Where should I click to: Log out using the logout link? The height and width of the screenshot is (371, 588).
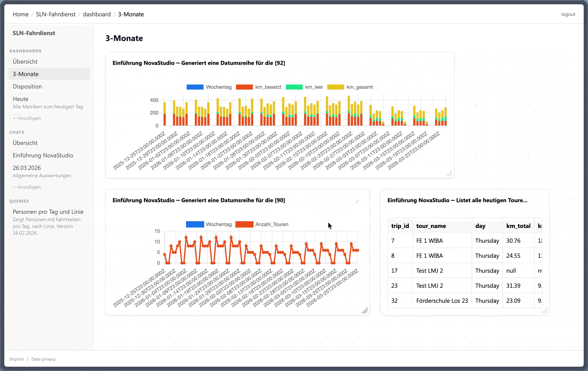568,14
